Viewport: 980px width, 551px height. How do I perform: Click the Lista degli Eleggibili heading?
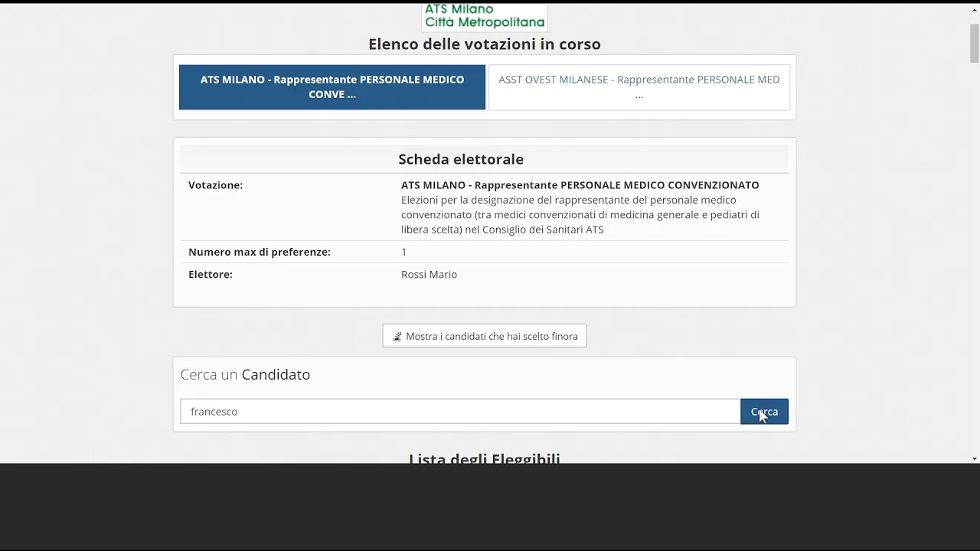(485, 458)
